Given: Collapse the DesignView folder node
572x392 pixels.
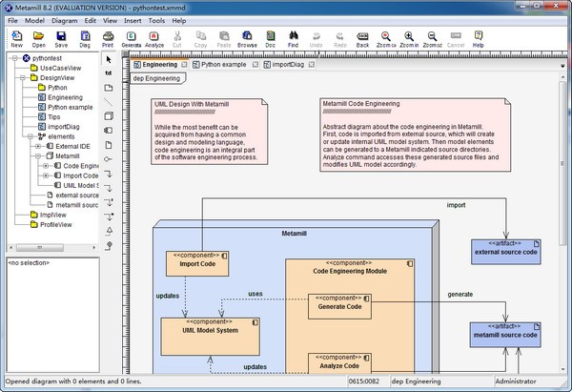Looking at the screenshot, I should click(23, 78).
